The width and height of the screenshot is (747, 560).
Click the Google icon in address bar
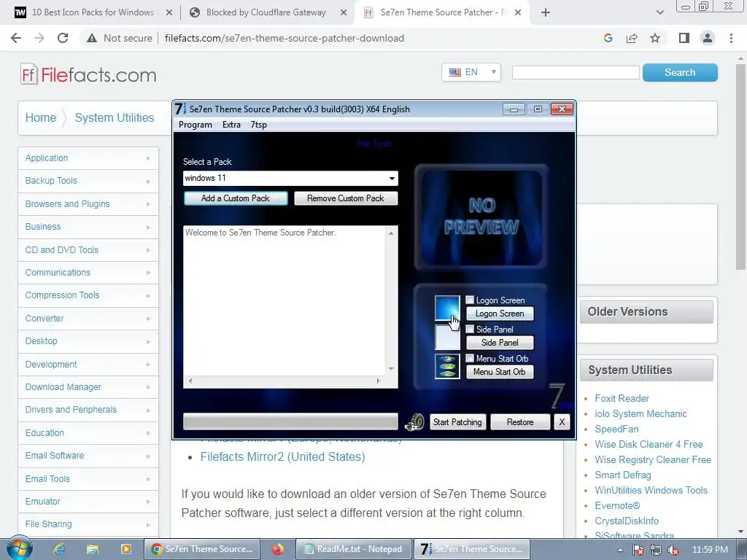pos(608,38)
